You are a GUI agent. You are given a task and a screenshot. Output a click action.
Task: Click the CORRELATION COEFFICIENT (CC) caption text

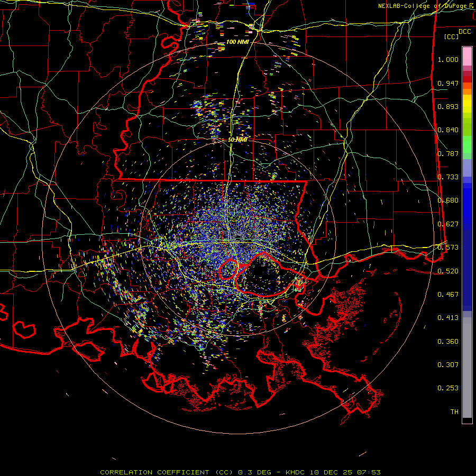coord(167,472)
